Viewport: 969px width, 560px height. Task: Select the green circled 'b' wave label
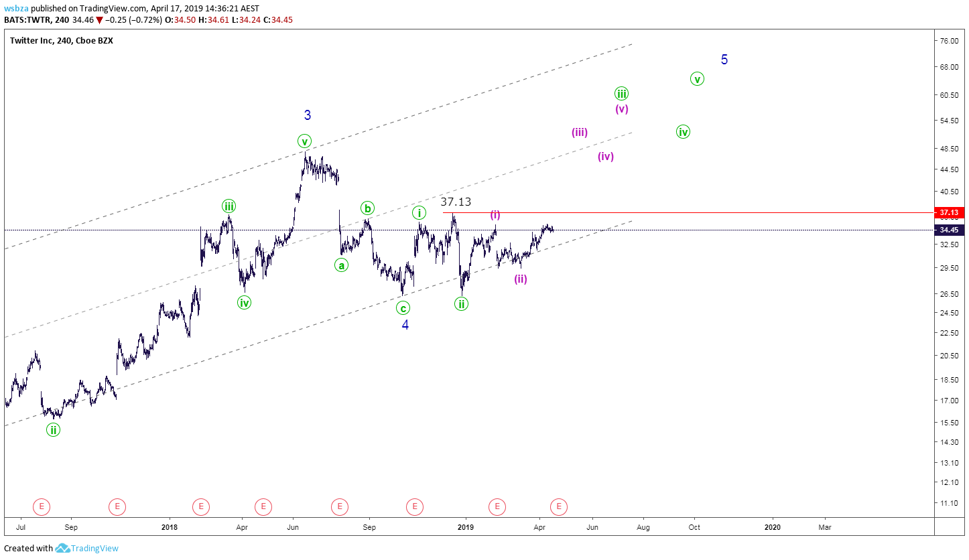(x=367, y=208)
